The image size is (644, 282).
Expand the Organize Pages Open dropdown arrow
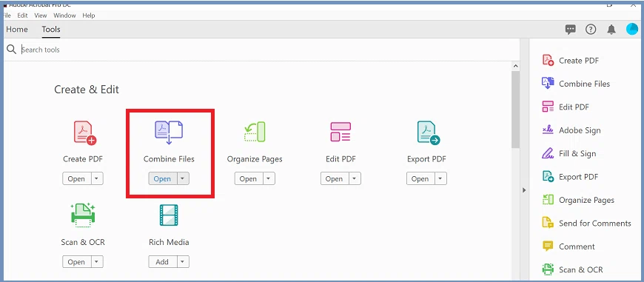[269, 178]
